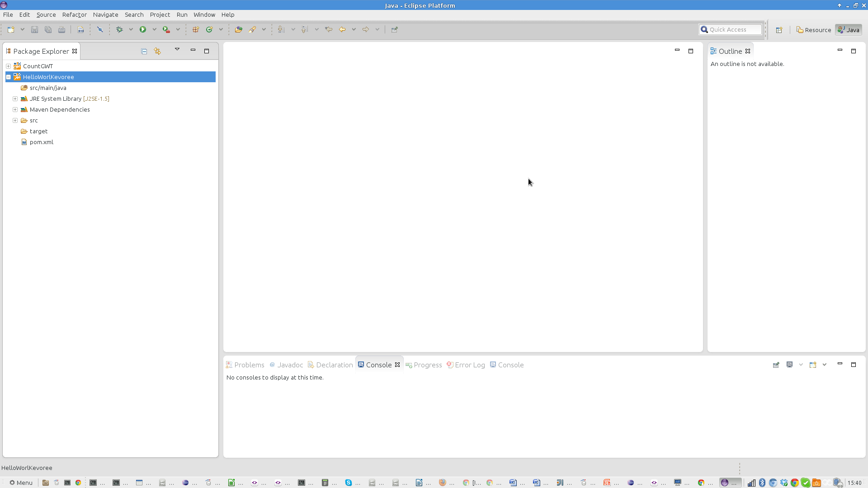Click the Next Annotation icon
This screenshot has width=868, height=488.
(281, 29)
